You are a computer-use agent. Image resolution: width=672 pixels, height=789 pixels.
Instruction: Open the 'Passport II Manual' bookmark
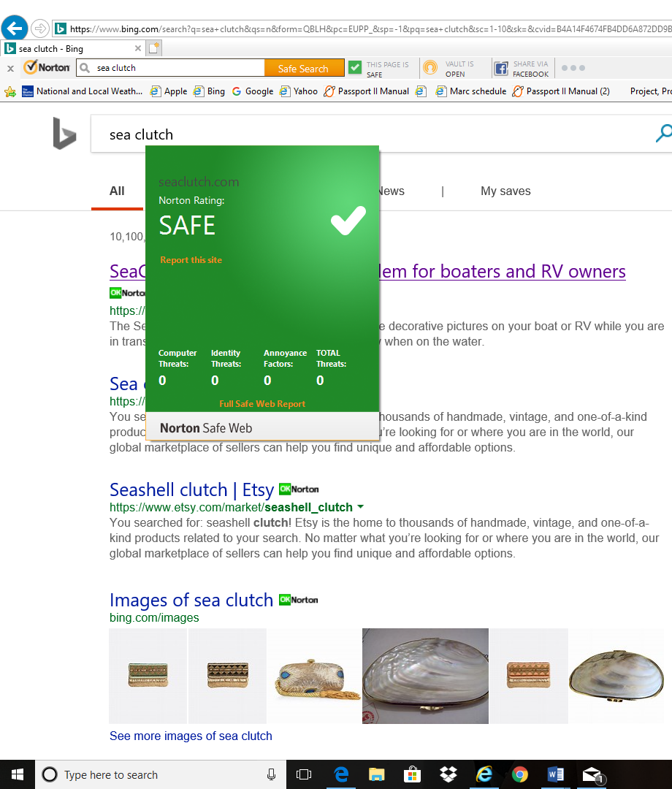point(367,91)
